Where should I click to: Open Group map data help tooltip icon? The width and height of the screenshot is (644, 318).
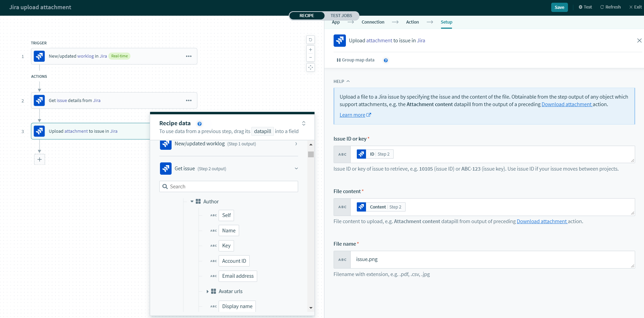[x=386, y=60]
